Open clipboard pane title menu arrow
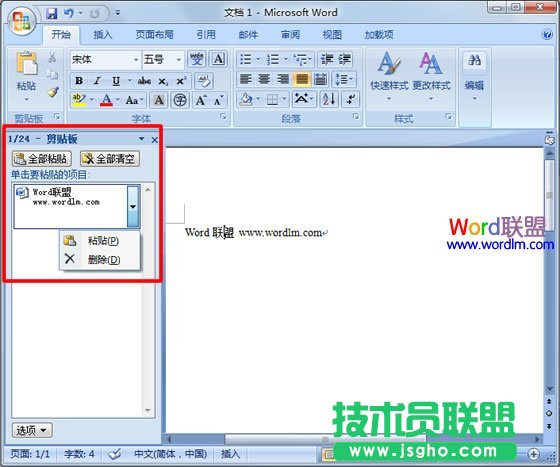Screen dimensions: 560x467 point(142,139)
